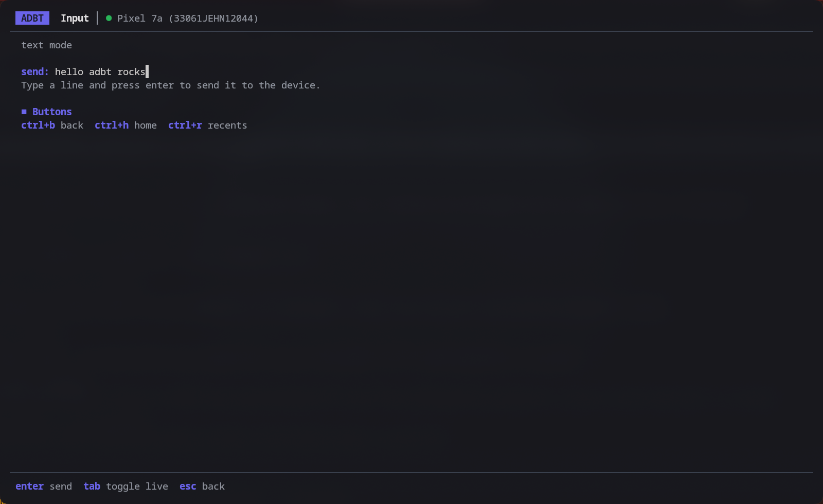Toggle live mode via tab hint
The height and width of the screenshot is (504, 823).
pyautogui.click(x=126, y=486)
